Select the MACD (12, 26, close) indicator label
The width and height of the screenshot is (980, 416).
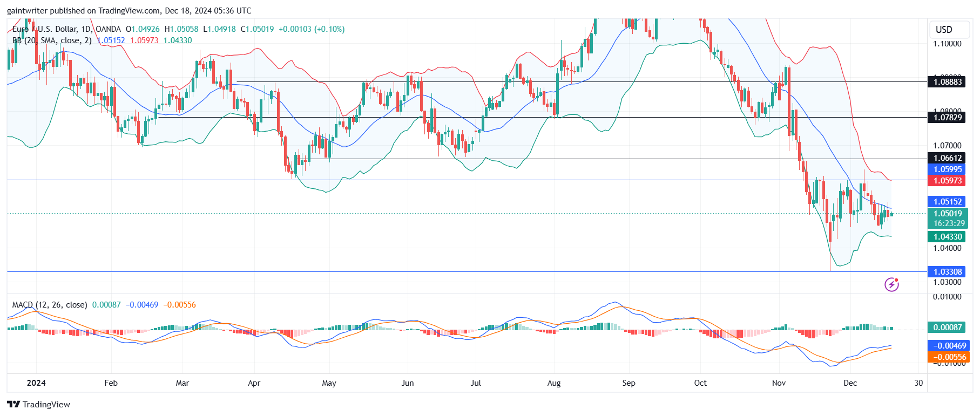coord(50,305)
